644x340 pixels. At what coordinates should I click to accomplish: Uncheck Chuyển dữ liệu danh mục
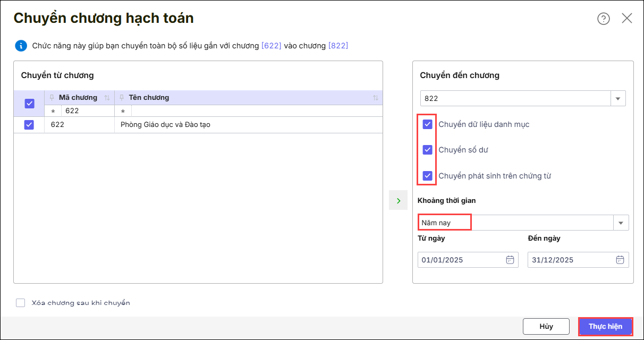coord(427,124)
